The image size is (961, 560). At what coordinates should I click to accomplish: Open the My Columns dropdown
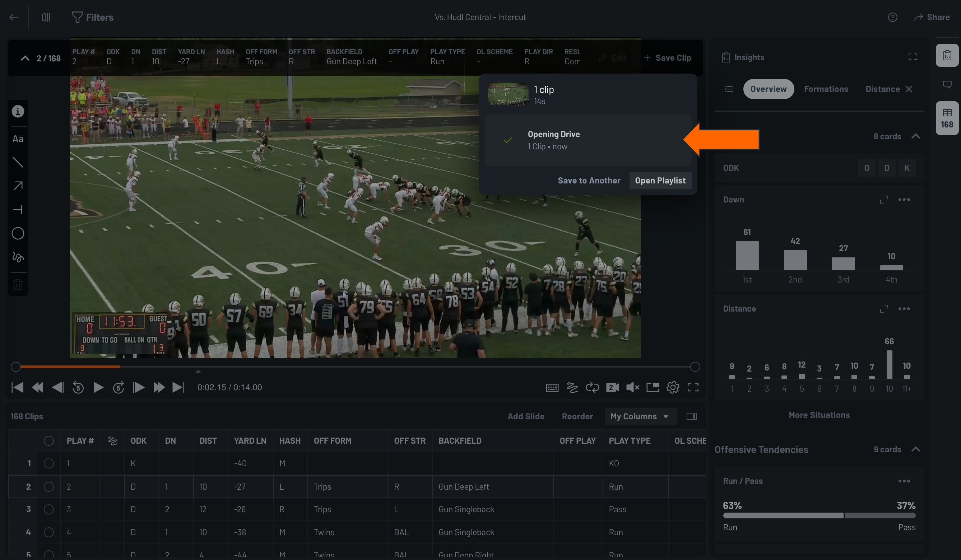[641, 416]
